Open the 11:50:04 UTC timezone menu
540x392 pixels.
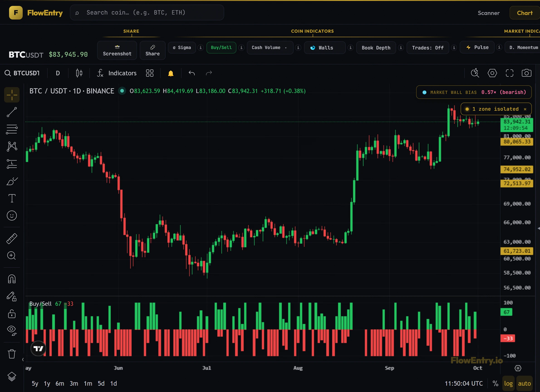click(x=464, y=383)
